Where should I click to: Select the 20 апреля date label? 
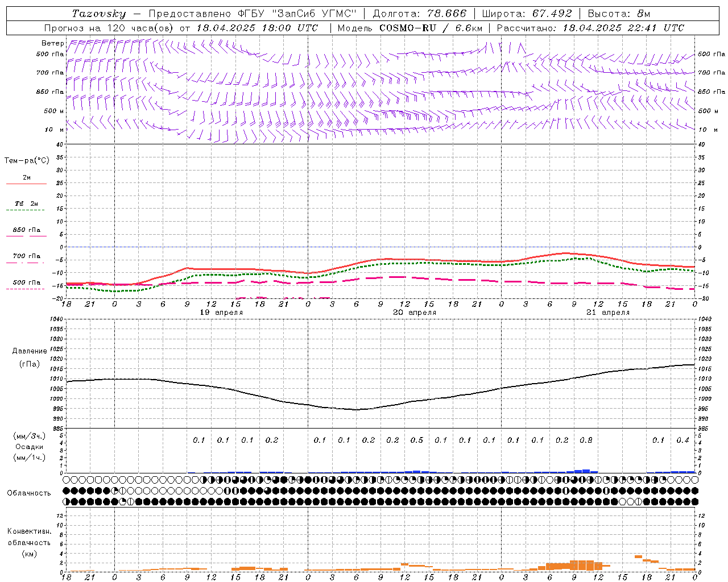(x=415, y=313)
